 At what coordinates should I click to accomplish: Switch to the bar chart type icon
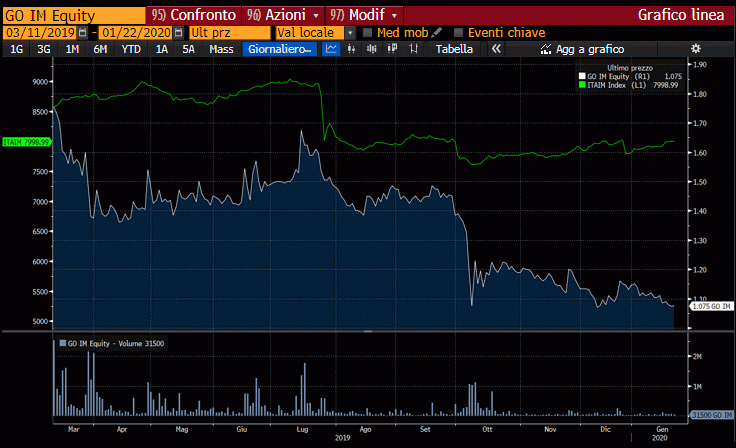(351, 49)
